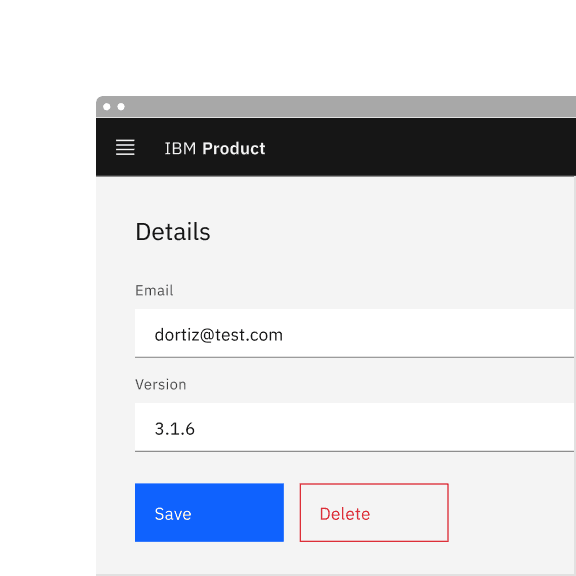Viewport: 576px width, 576px height.
Task: Click the Version field label
Action: tap(161, 385)
